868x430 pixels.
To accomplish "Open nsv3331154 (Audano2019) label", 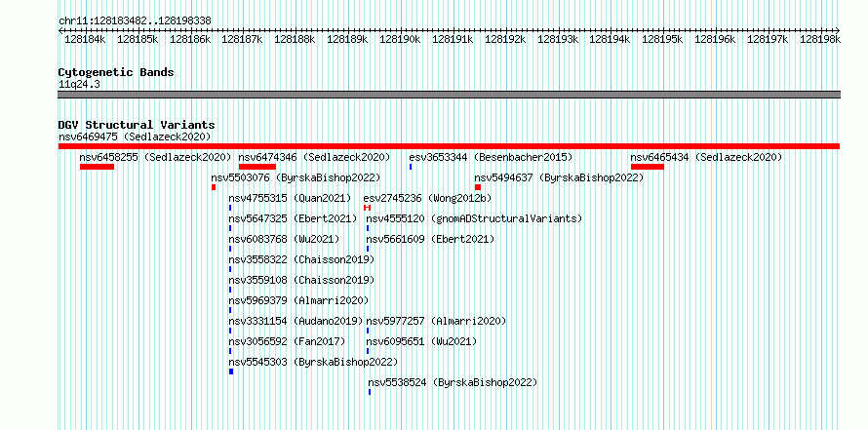I will pos(296,321).
